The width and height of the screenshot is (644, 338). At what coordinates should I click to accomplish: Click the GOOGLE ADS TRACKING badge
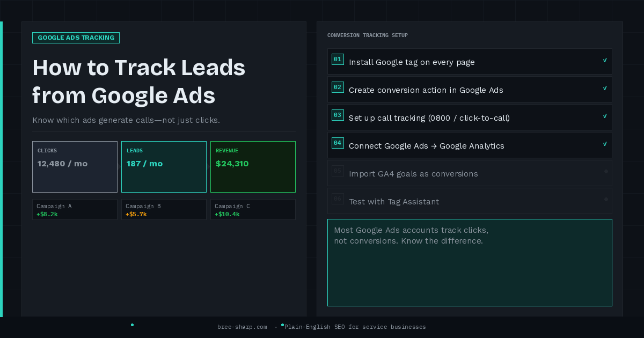click(76, 38)
